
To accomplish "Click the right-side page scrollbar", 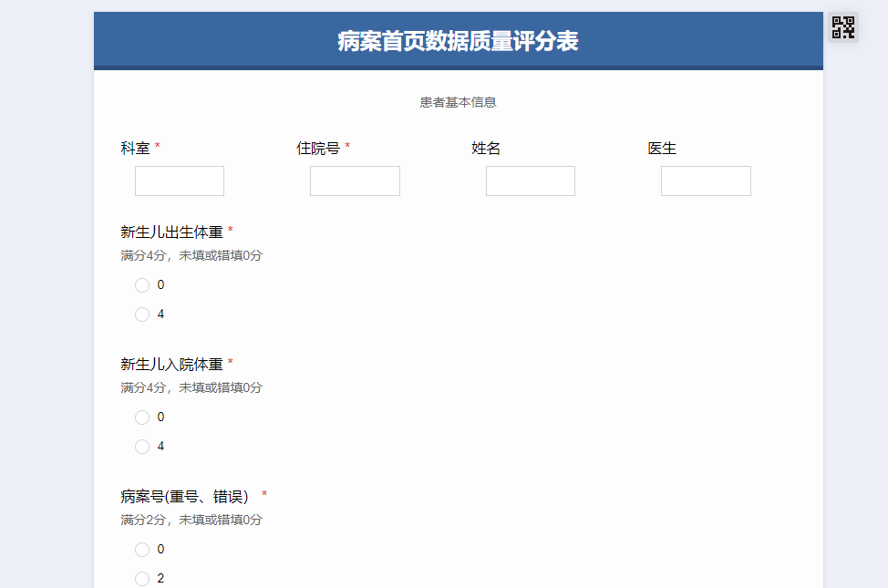I will [x=882, y=292].
